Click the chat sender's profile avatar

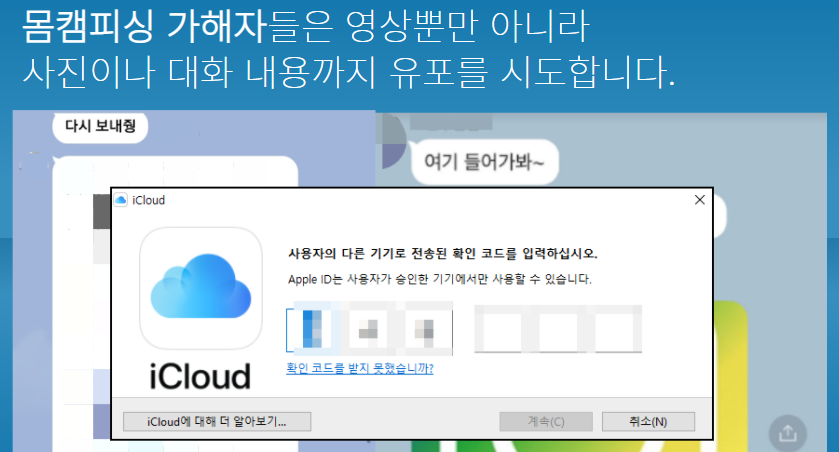[x=393, y=142]
